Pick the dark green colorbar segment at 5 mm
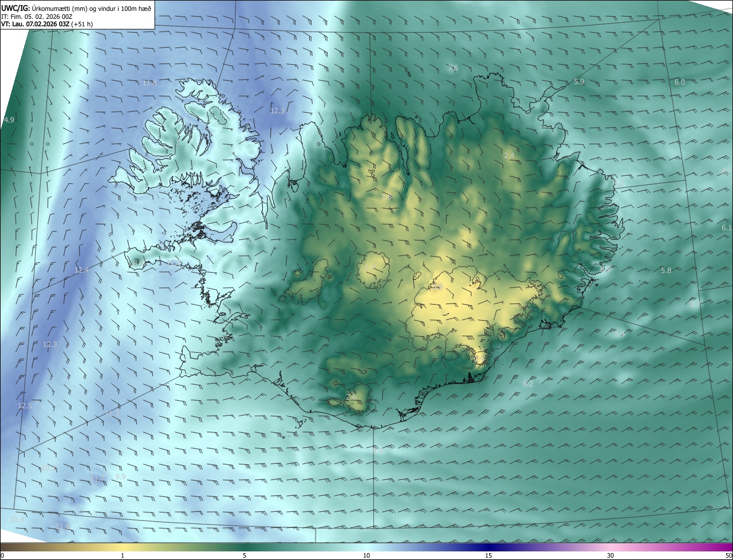The image size is (733, 560). point(245,547)
